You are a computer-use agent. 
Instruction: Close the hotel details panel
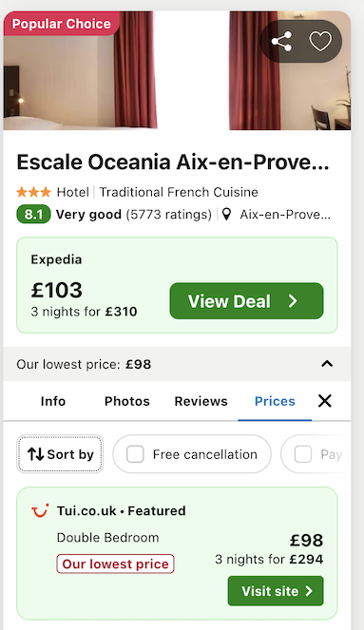point(325,401)
